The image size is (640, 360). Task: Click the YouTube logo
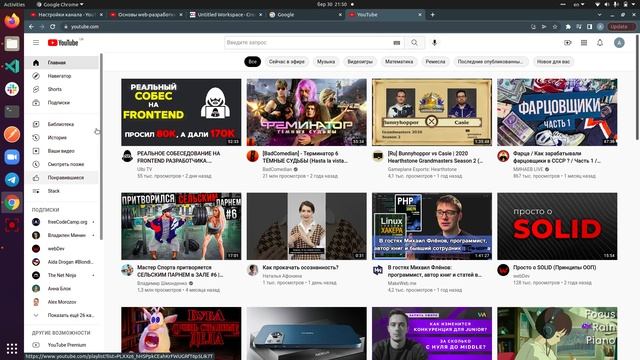[63, 42]
